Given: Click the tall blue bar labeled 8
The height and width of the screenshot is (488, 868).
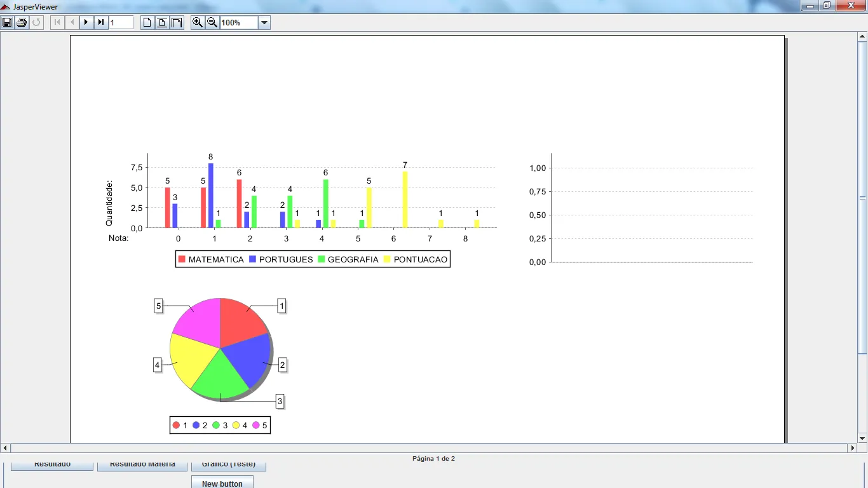Looking at the screenshot, I should point(211,195).
